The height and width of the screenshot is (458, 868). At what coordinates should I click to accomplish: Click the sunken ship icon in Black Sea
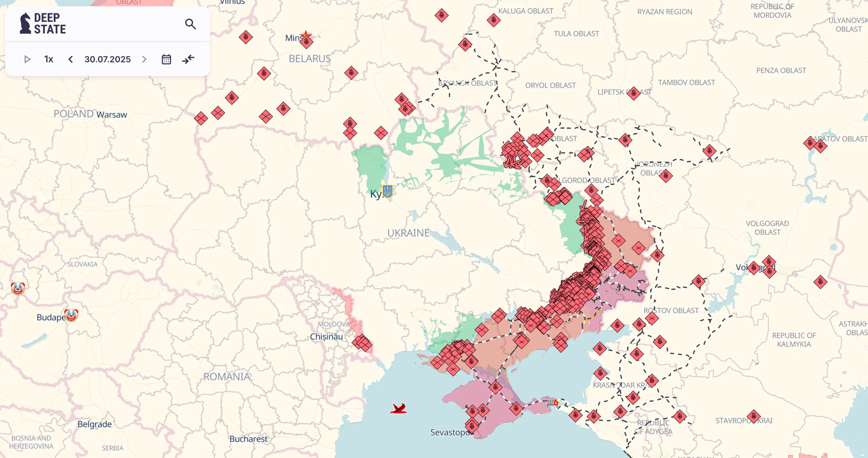[x=398, y=409]
